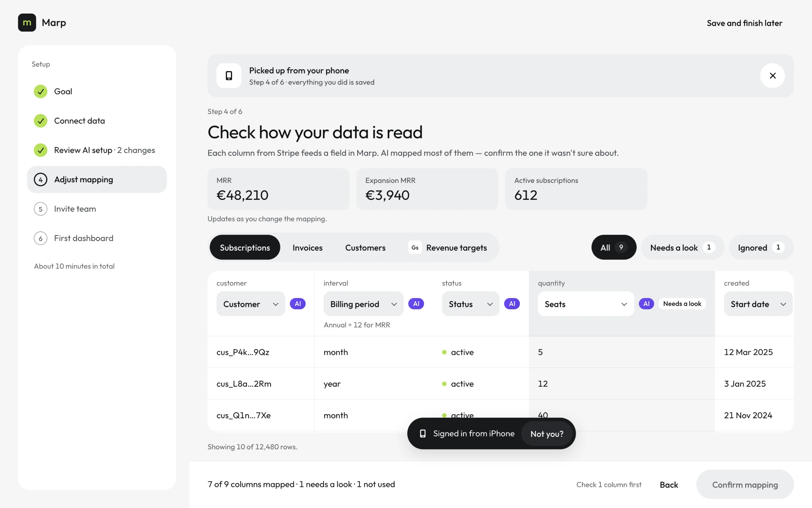Viewport: 812px width, 508px height.
Task: Click the AI badge next to Seats dropdown
Action: (x=646, y=304)
